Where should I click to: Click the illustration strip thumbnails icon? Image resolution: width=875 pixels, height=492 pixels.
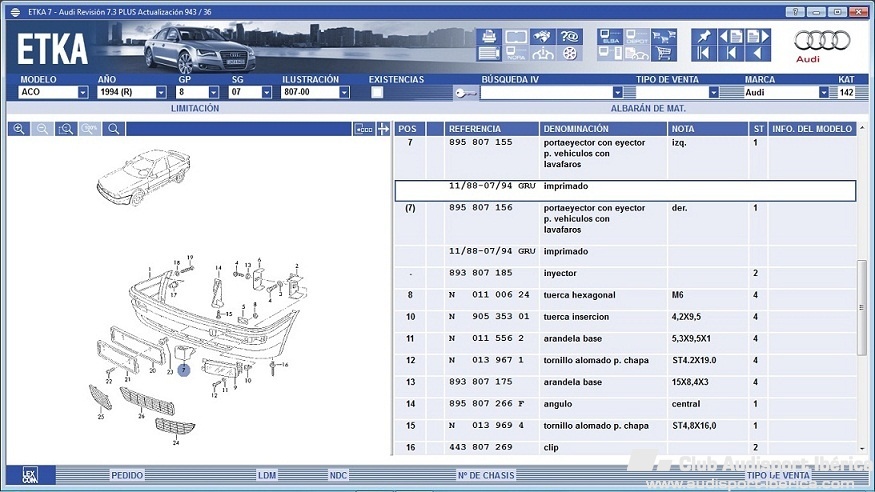[364, 129]
